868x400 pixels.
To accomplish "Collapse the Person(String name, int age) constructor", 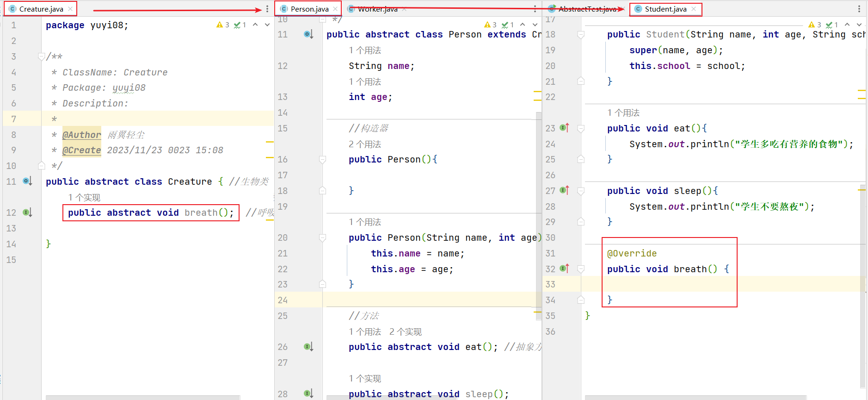I will pos(323,237).
